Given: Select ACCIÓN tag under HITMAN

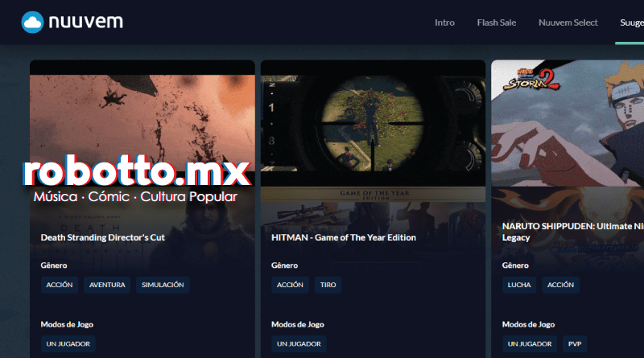Looking at the screenshot, I should pyautogui.click(x=290, y=285).
